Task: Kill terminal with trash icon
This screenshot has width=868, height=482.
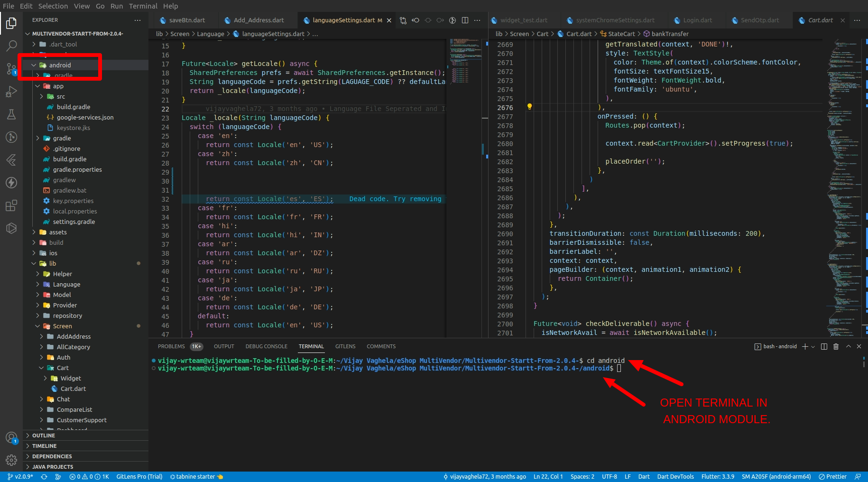Action: click(836, 347)
